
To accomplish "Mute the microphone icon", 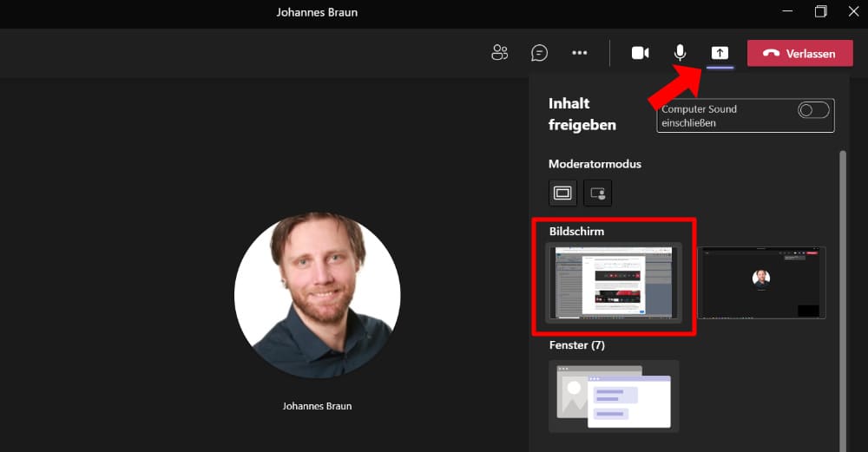I will pyautogui.click(x=680, y=53).
